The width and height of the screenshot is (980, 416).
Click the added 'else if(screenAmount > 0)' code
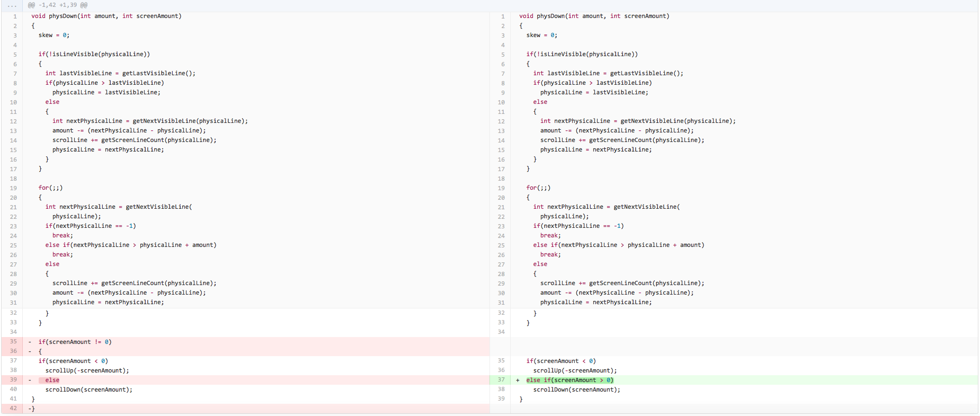[x=569, y=380]
